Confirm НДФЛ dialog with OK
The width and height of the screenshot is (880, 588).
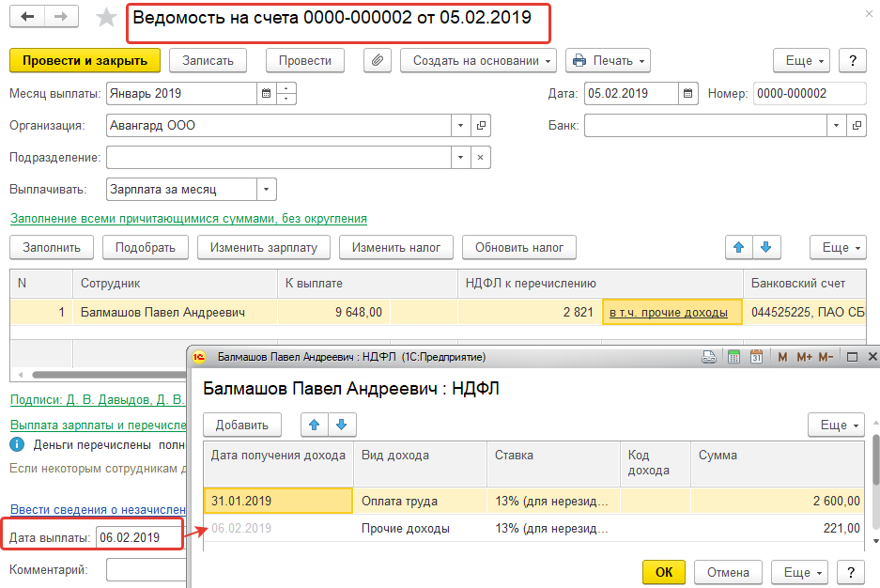664,572
